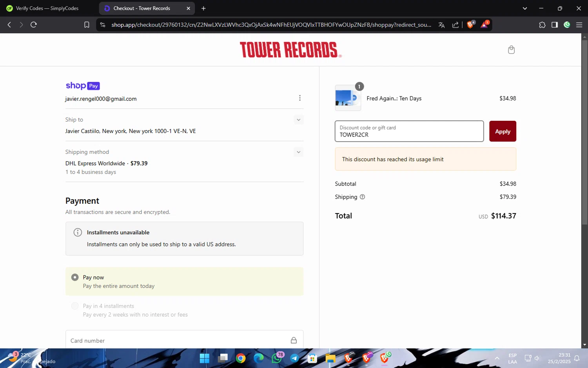
Task: Click the Shipping help question icon
Action: pos(362,197)
